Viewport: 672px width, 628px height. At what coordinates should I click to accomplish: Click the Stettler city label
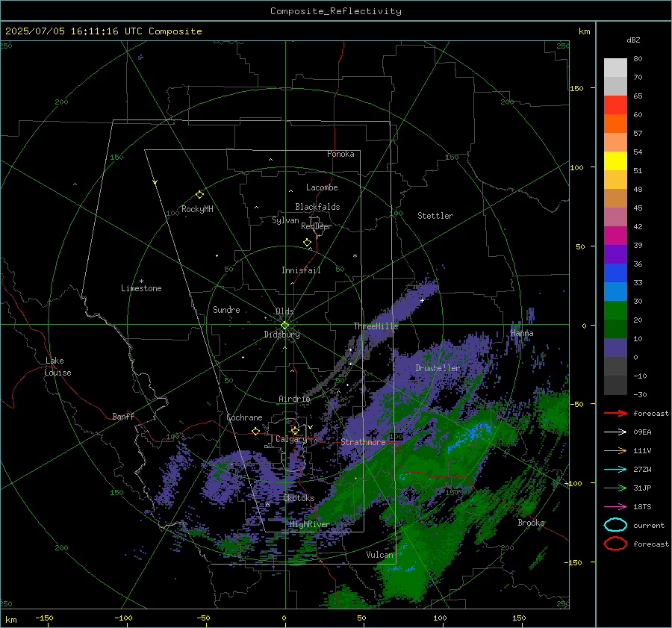tap(435, 216)
